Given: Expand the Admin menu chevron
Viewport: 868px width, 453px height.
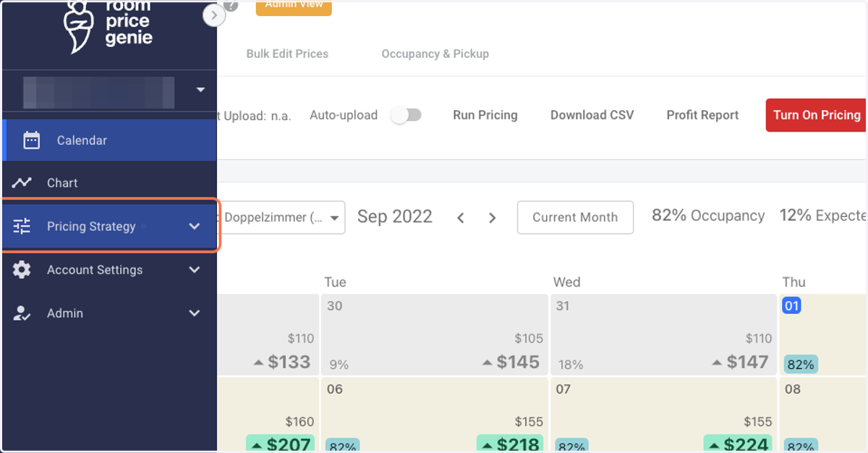Looking at the screenshot, I should tap(194, 313).
